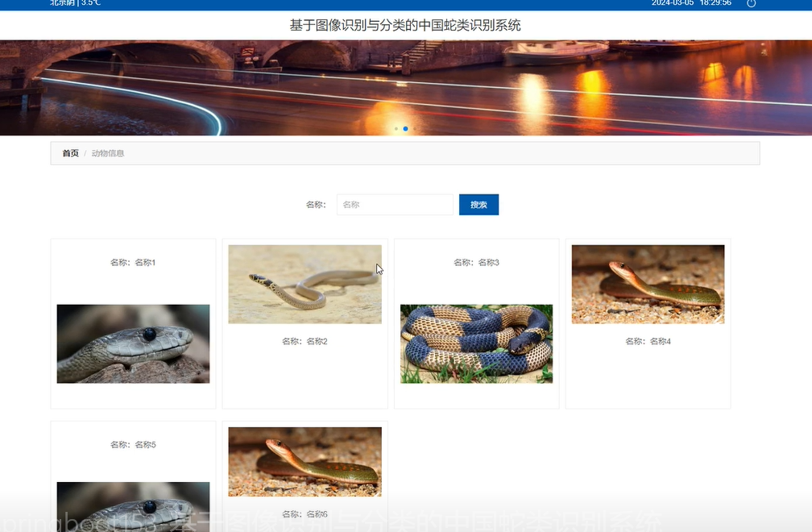Click the site title 基于图像识别与分类的中国蛇类识别系统
Viewport: 812px width, 532px height.
tap(405, 25)
